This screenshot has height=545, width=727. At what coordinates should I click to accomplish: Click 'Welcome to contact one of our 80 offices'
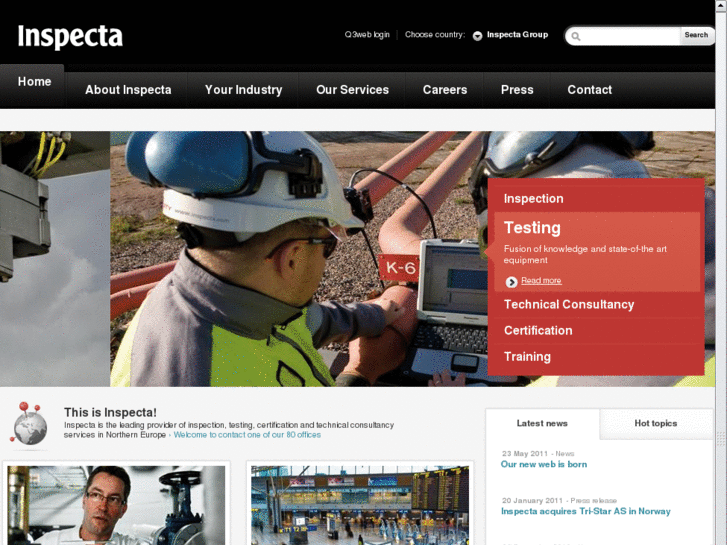(x=247, y=435)
